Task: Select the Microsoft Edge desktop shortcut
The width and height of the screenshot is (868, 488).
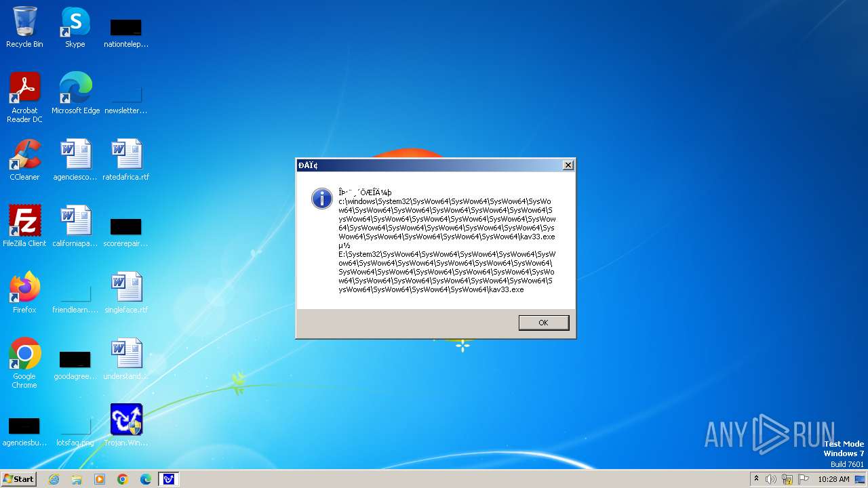Action: tap(75, 94)
